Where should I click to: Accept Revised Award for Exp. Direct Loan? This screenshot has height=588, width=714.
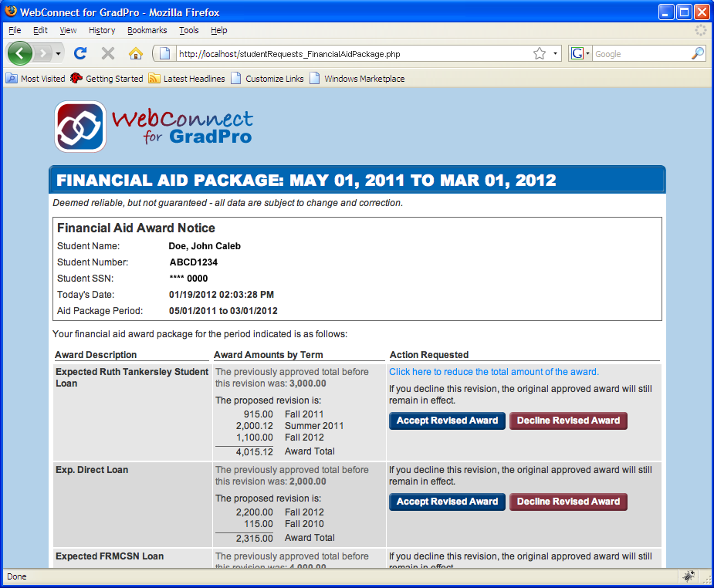(447, 502)
